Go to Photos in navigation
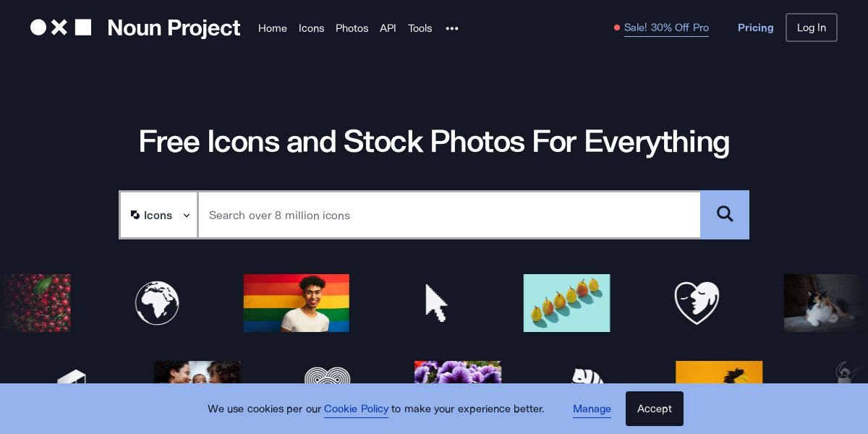 (x=352, y=28)
